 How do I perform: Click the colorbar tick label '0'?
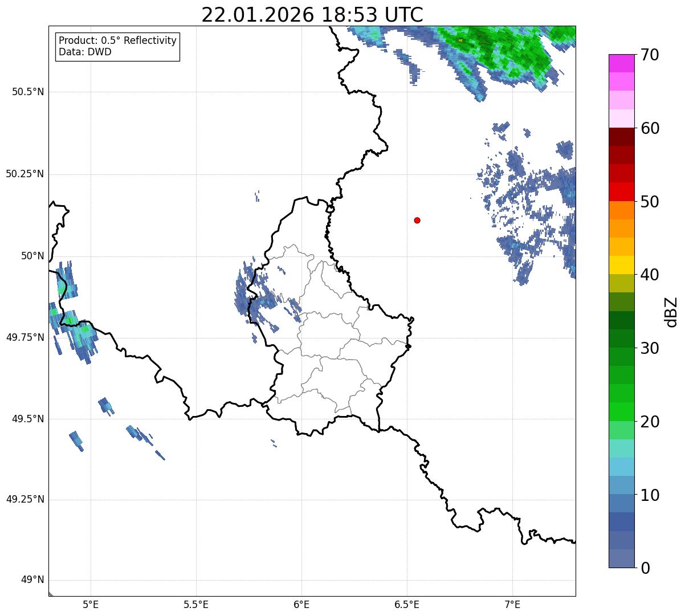645,568
